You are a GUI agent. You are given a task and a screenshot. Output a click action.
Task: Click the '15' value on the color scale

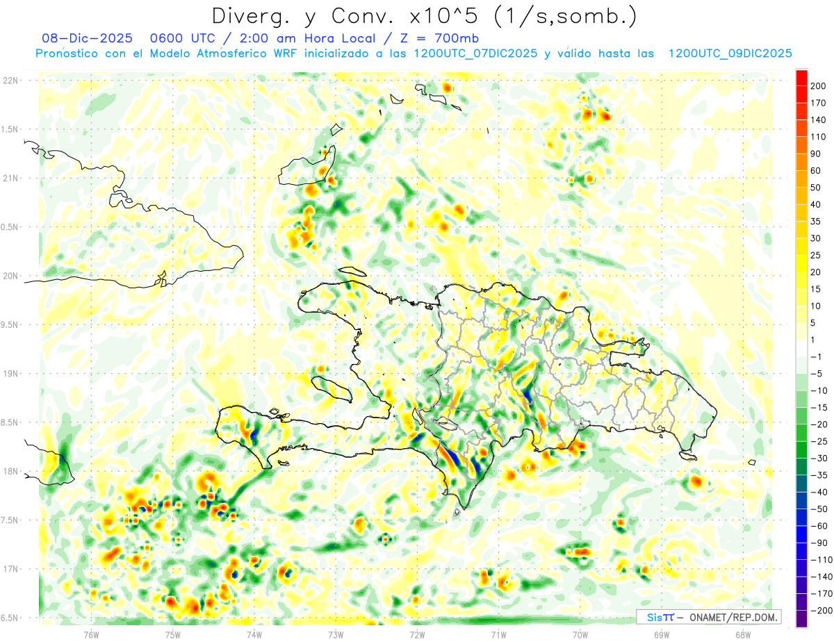point(816,289)
